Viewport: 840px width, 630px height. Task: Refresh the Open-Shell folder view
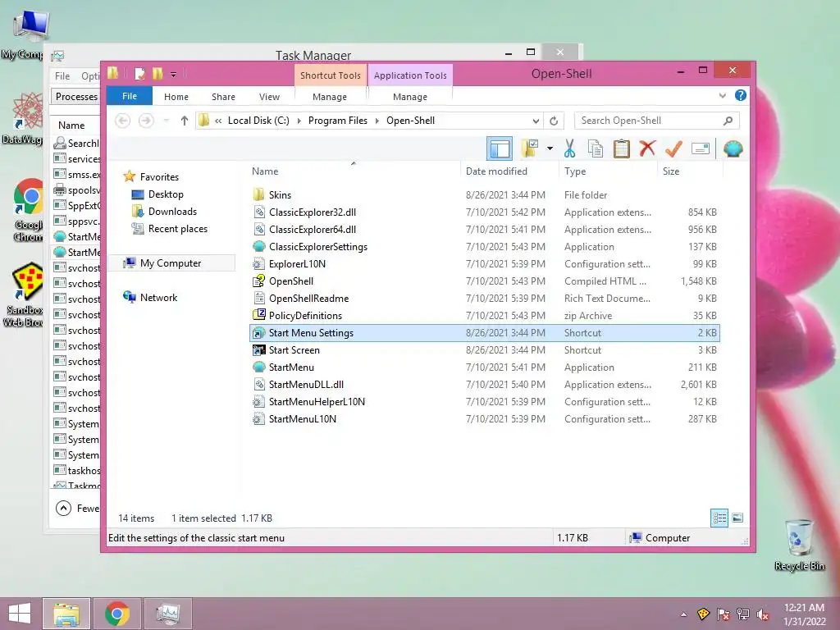[554, 121]
